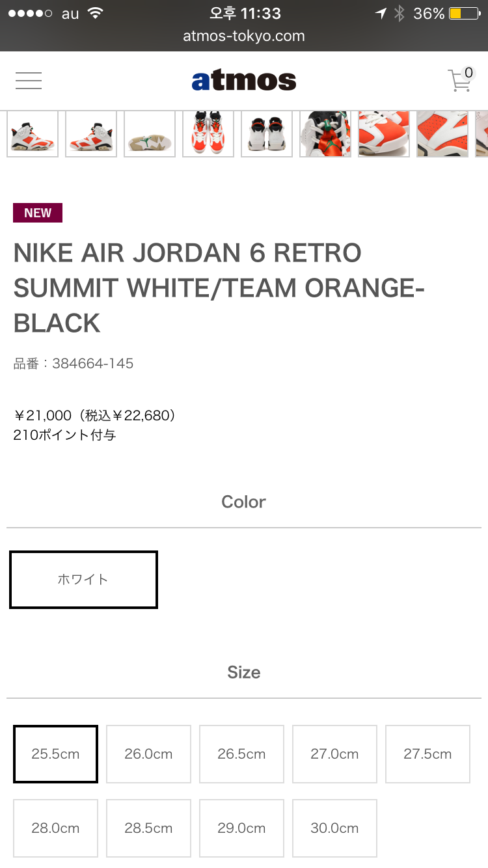View toe box close-up thumbnail

click(384, 134)
